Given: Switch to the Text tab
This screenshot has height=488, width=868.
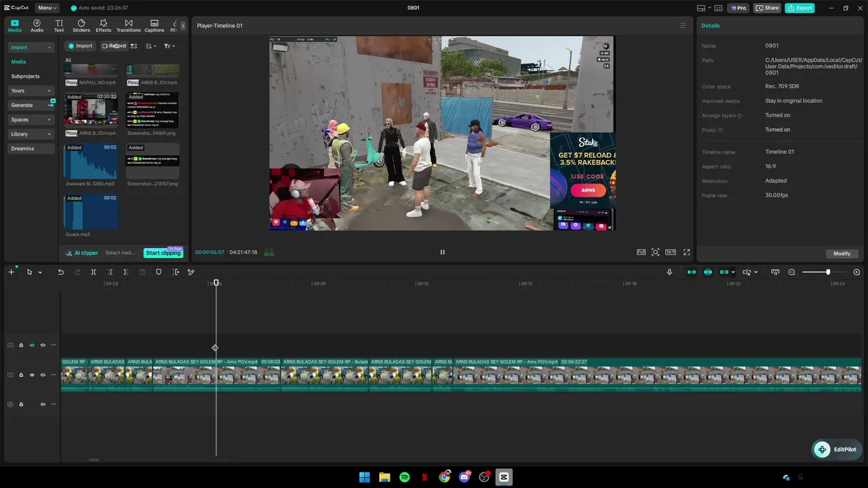Looking at the screenshot, I should (x=59, y=26).
